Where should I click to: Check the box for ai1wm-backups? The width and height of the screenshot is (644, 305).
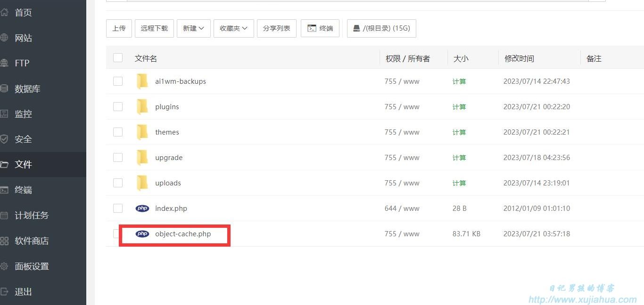(x=118, y=81)
